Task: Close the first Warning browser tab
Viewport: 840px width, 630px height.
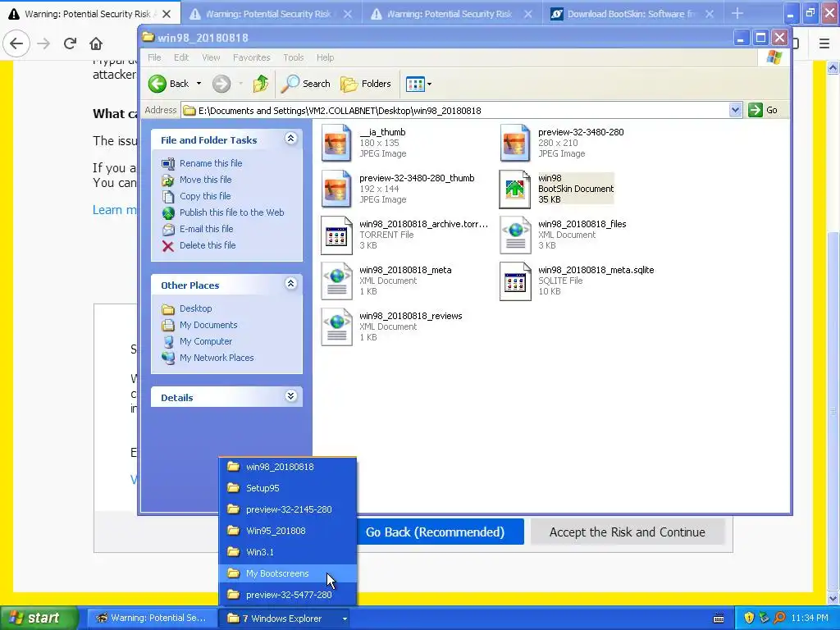Action: tap(167, 14)
